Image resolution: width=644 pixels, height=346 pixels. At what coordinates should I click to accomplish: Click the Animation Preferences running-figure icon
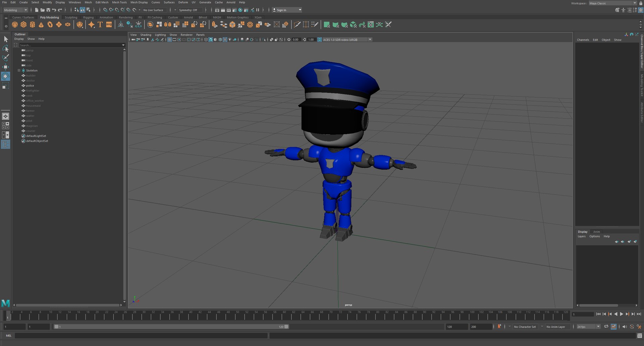(x=639, y=327)
